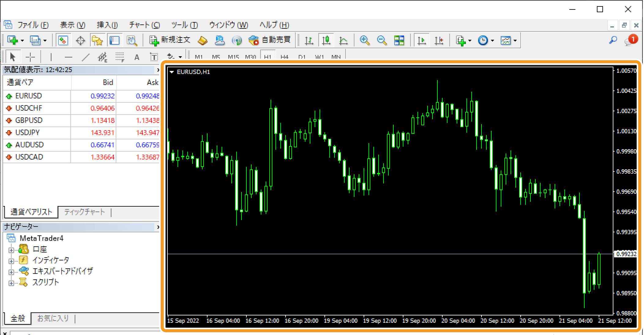Switch to the ティックチャート tab
The width and height of the screenshot is (644, 335).
point(84,212)
